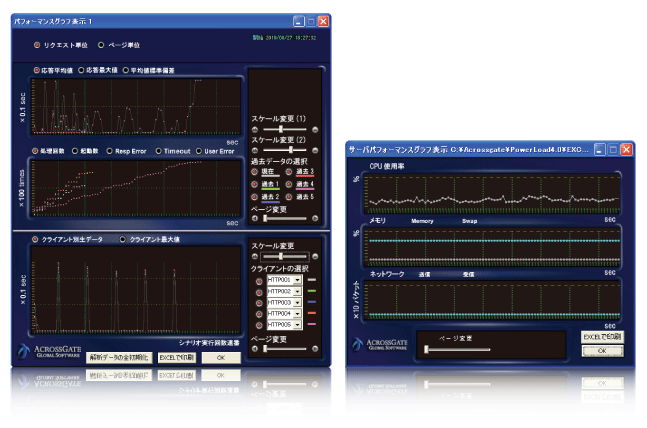The image size is (647, 428).
Task: Click 解析データの全初期化 button
Action: click(x=119, y=357)
